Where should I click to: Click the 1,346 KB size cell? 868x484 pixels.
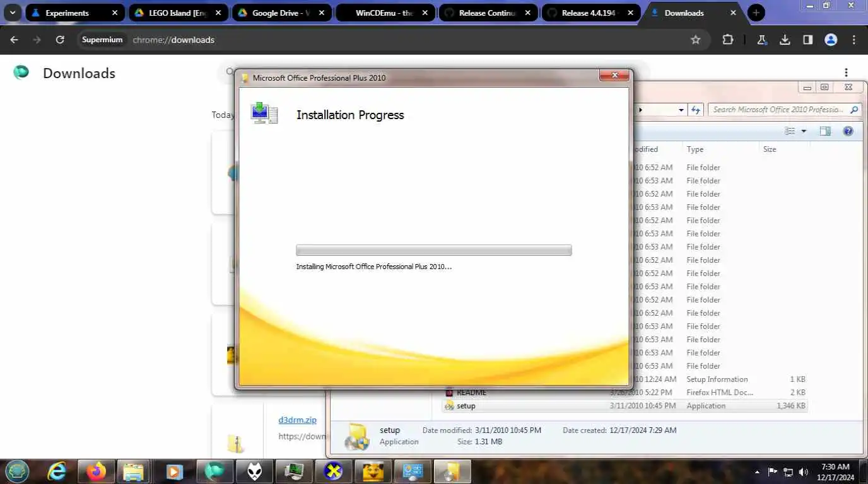[791, 406]
